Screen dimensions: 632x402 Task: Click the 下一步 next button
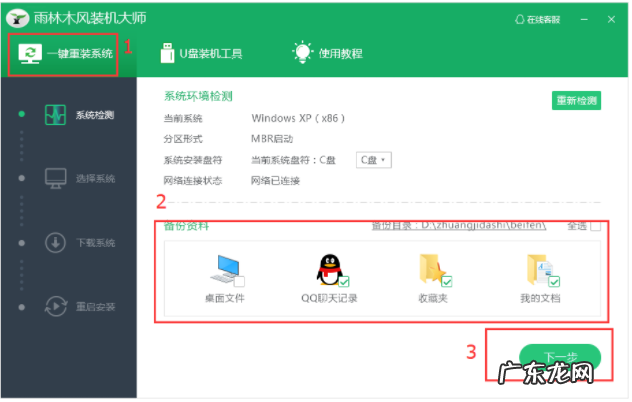pyautogui.click(x=560, y=357)
